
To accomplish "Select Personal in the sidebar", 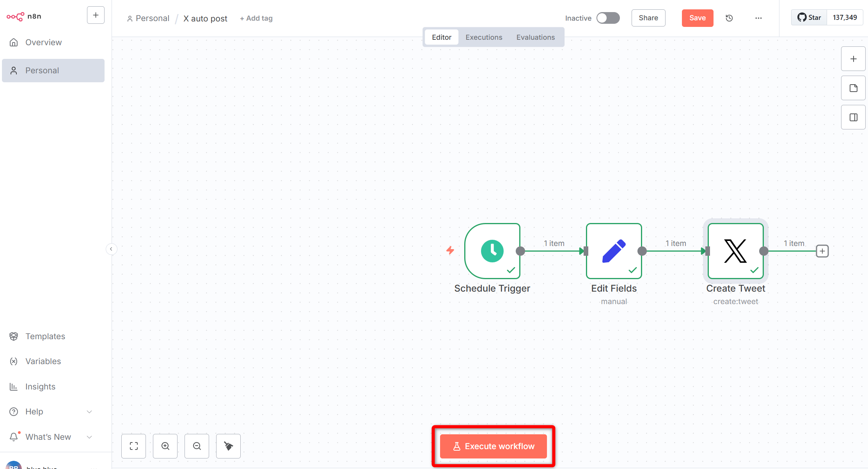I will [53, 71].
